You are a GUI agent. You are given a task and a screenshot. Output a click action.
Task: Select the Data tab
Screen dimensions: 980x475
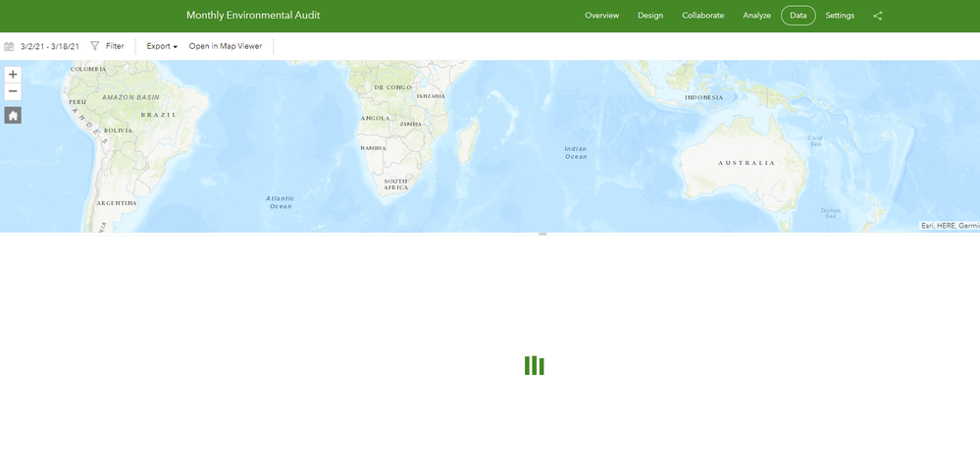click(x=799, y=16)
